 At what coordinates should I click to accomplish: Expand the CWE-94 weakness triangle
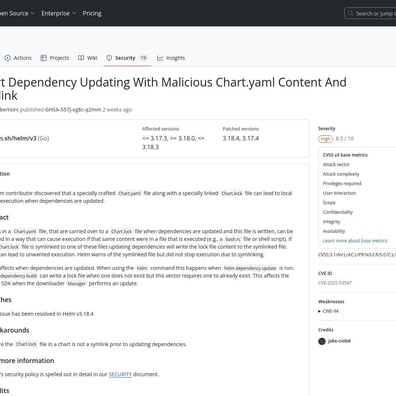(x=319, y=311)
